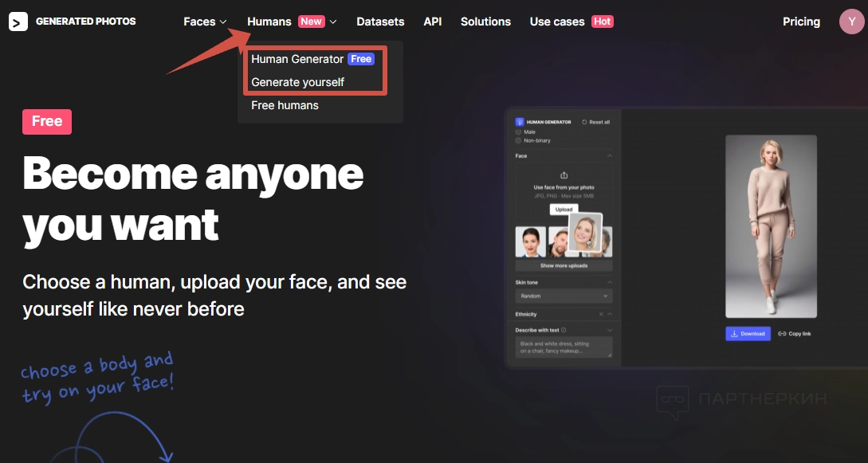
Task: Open the Faces menu
Action: [x=199, y=22]
